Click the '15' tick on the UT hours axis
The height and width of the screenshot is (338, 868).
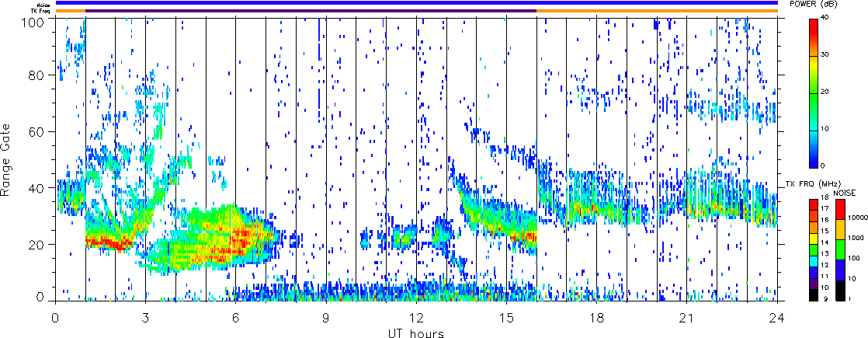click(x=506, y=318)
